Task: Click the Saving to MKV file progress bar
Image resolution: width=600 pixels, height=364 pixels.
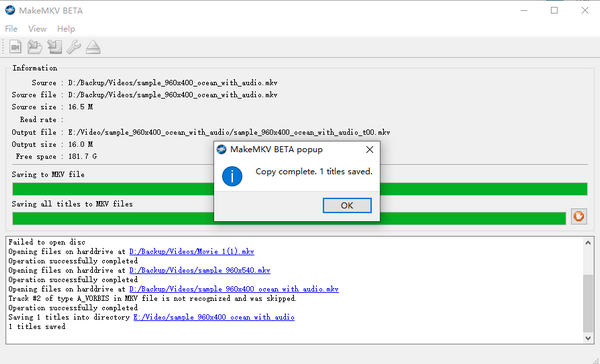Action: click(x=300, y=189)
